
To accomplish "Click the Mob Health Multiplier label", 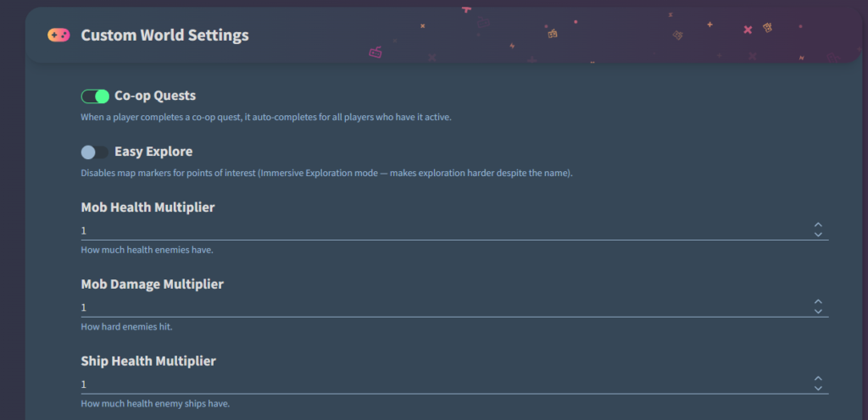I will point(147,207).
